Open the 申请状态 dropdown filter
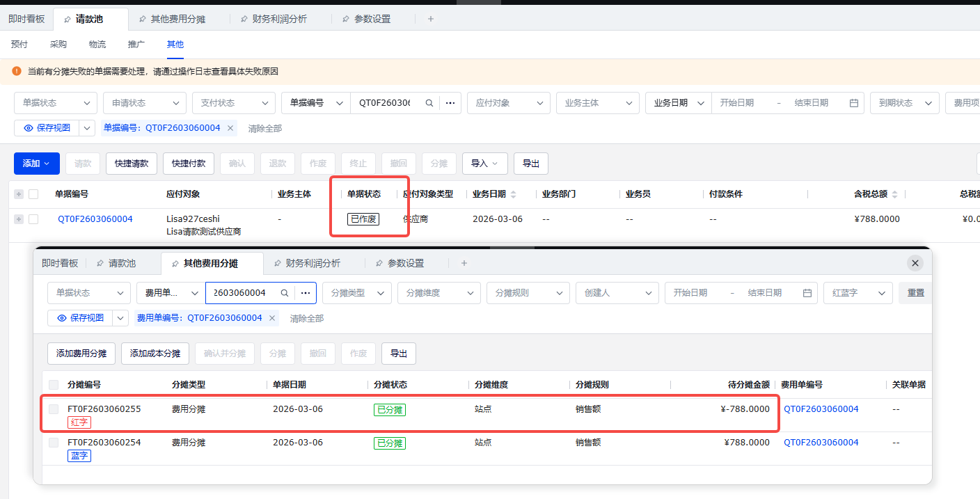This screenshot has width=980, height=499. pyautogui.click(x=144, y=103)
